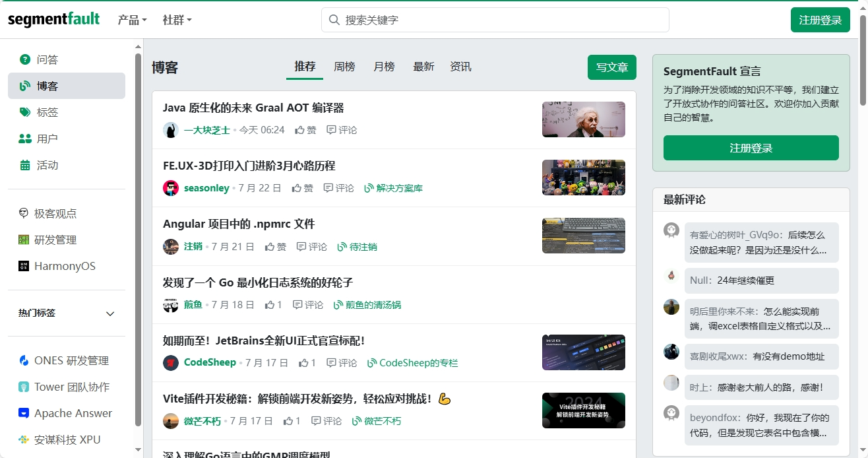Click the question mark icon beside 问答
This screenshot has height=458, width=868.
[x=25, y=59]
